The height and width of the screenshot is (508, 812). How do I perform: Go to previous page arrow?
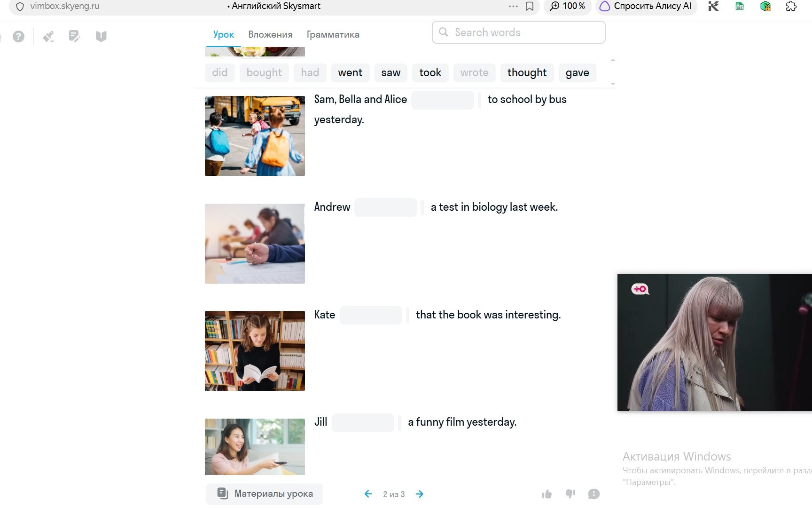368,494
